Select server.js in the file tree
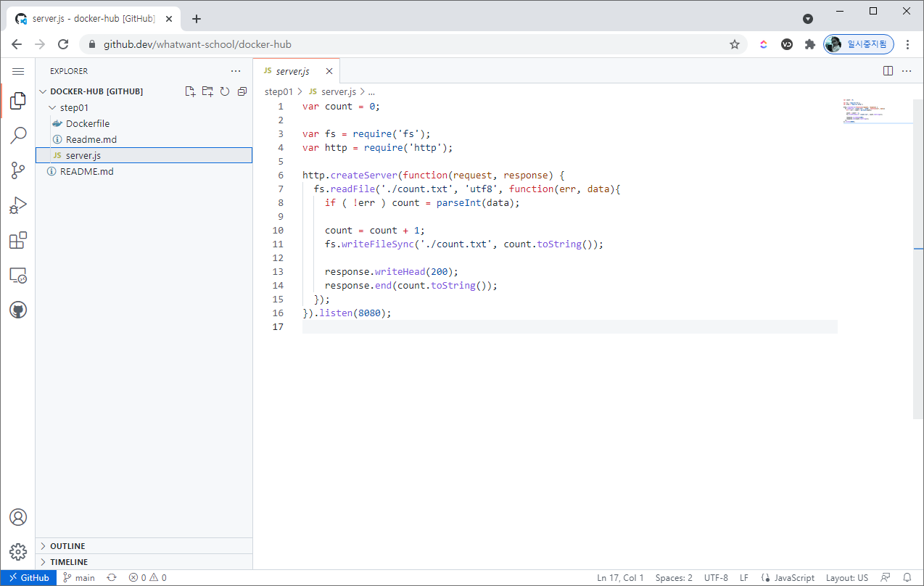 pos(144,155)
